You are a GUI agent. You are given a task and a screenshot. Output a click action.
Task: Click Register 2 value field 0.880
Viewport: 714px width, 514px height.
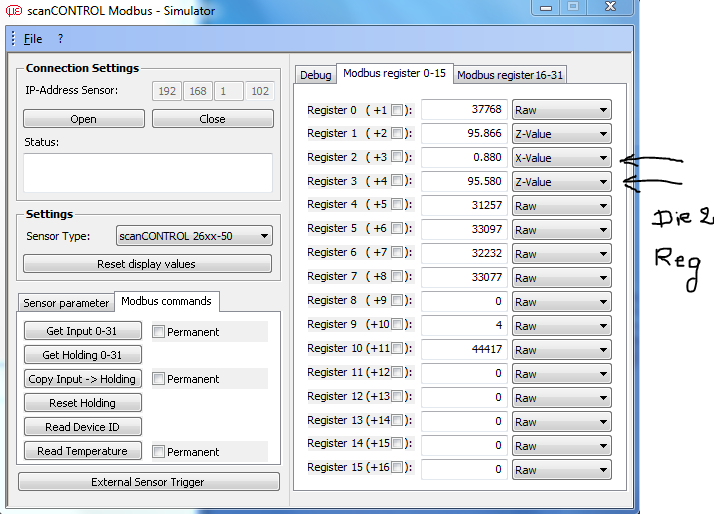tap(464, 158)
